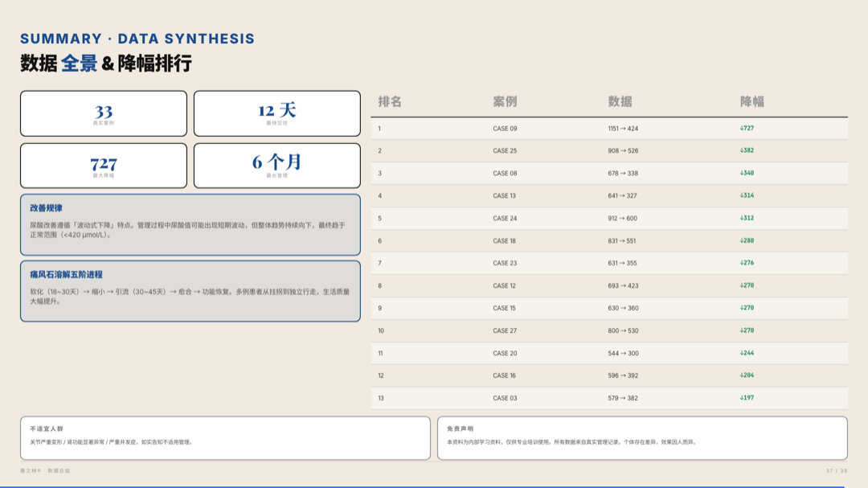868x488 pixels.
Task: Click the "案例" column header
Action: pyautogui.click(x=505, y=101)
